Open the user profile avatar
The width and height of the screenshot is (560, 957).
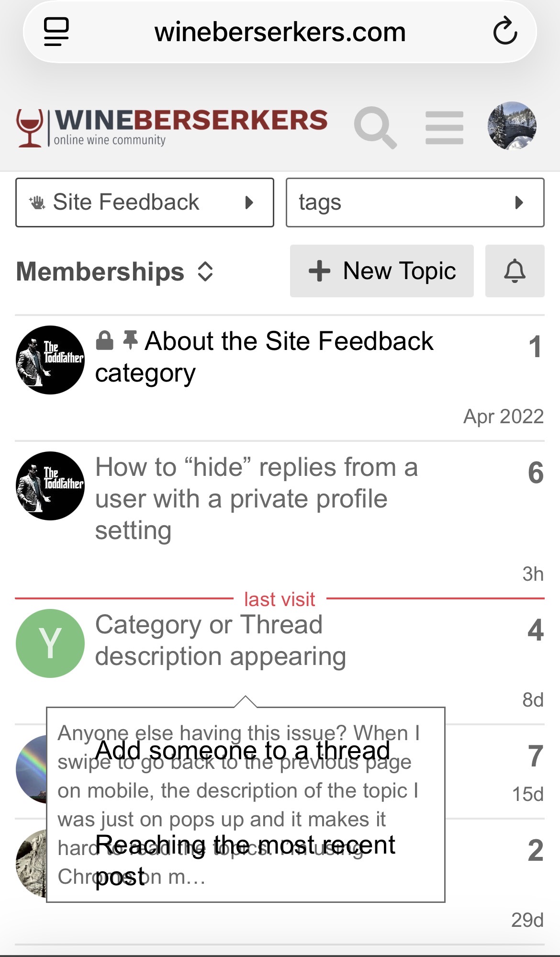pos(512,126)
